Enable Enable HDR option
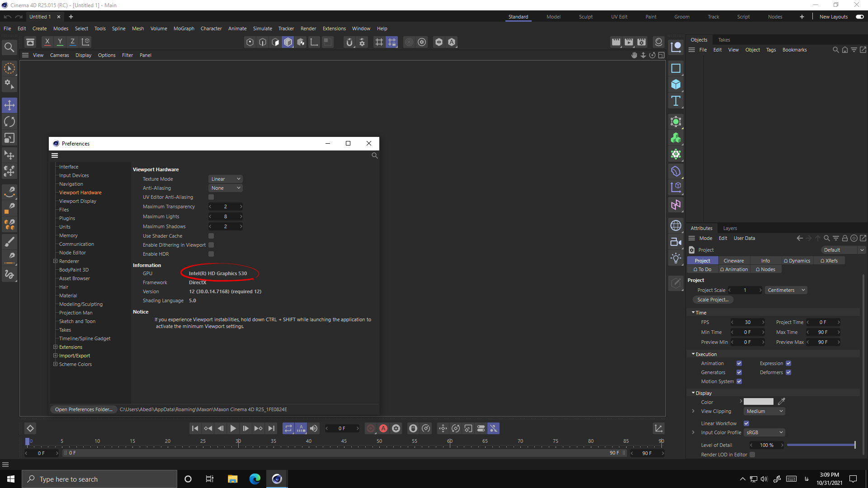This screenshot has height=488, width=868. 211,254
